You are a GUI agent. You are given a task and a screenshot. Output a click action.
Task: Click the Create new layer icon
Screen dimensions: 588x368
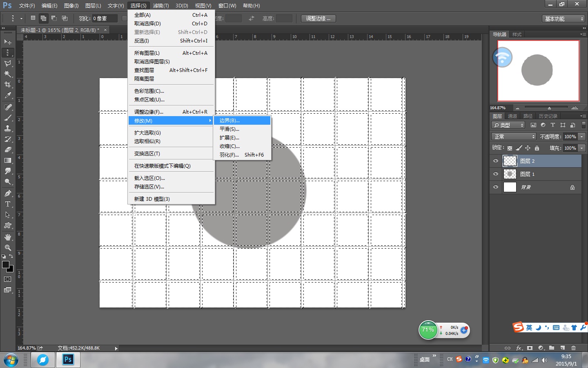coord(563,348)
